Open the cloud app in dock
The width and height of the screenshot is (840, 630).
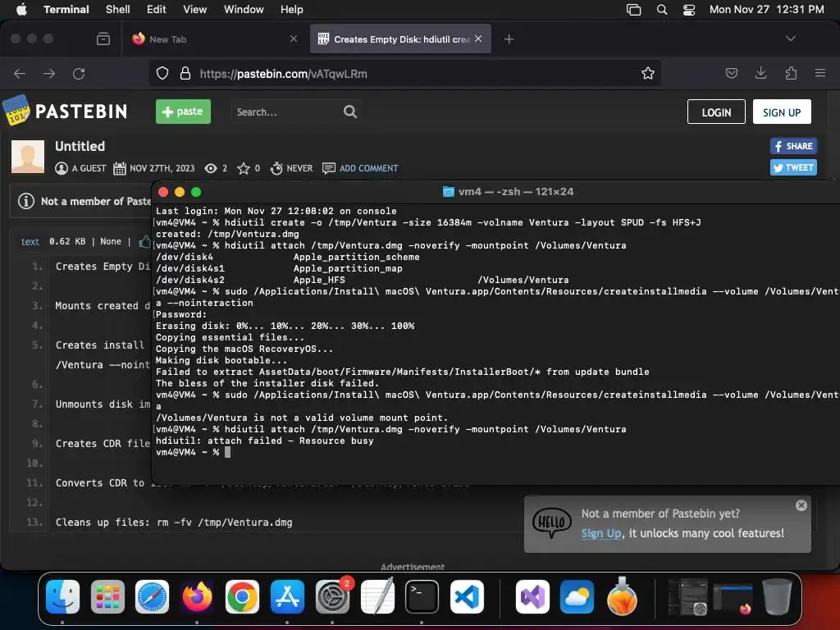point(577,597)
